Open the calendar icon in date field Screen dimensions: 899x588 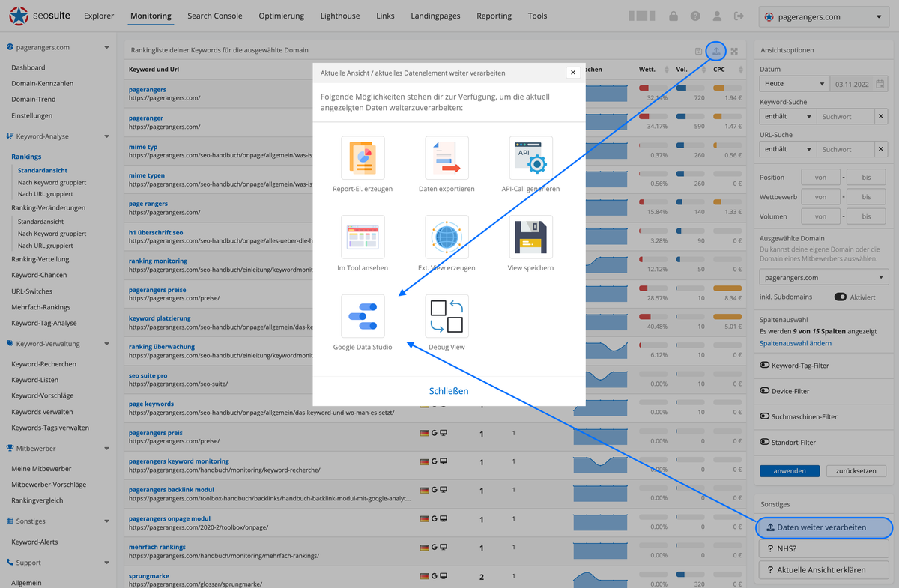point(880,84)
